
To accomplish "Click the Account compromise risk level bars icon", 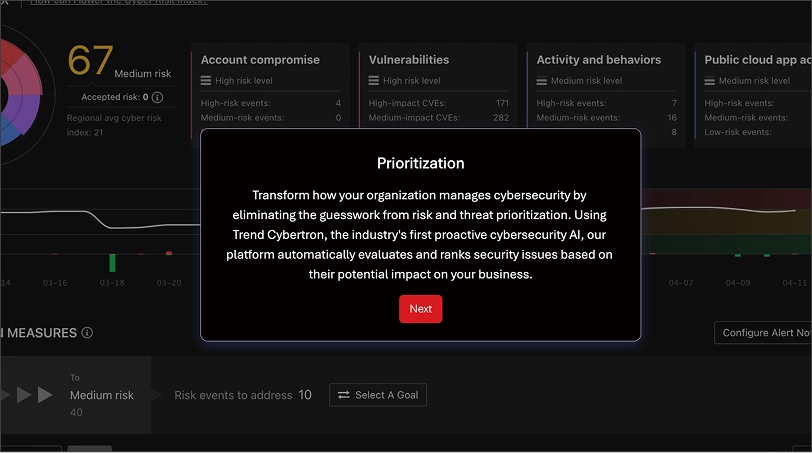I will tap(206, 81).
